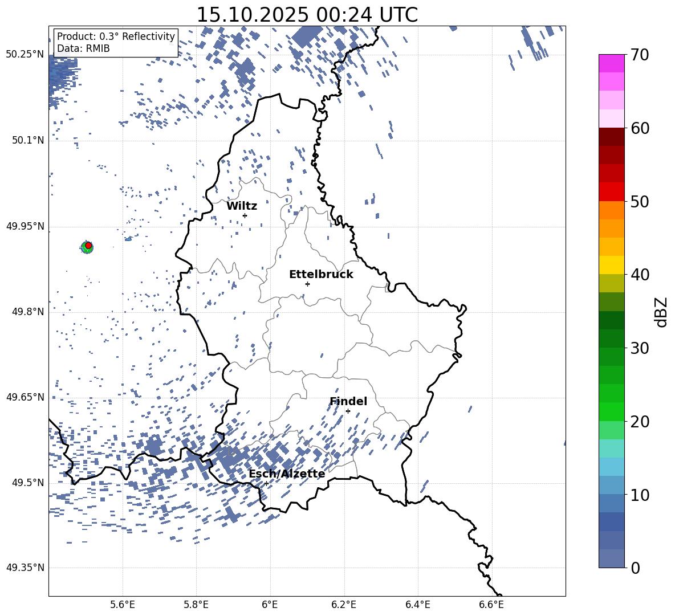Click the yellow colorbar segment above 40

pyautogui.click(x=612, y=265)
